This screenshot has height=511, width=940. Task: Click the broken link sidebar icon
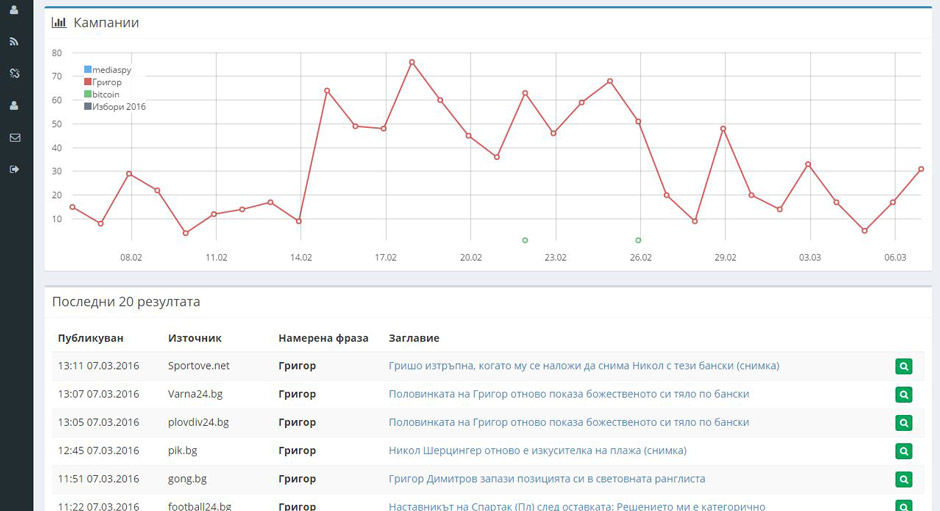(x=14, y=73)
